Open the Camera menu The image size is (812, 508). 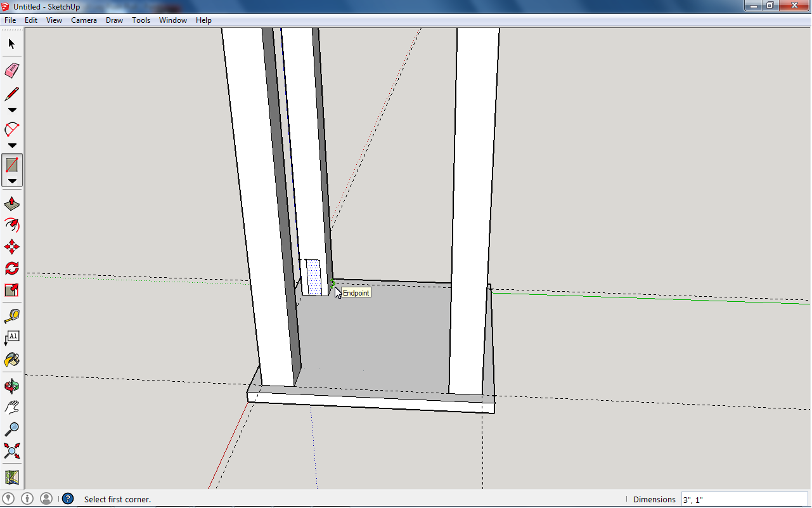click(x=84, y=20)
